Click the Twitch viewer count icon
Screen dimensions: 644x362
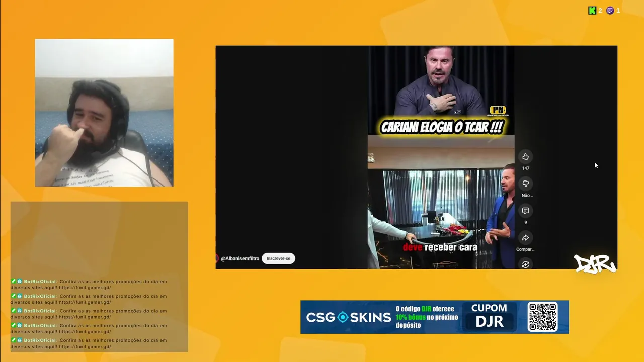coord(610,11)
